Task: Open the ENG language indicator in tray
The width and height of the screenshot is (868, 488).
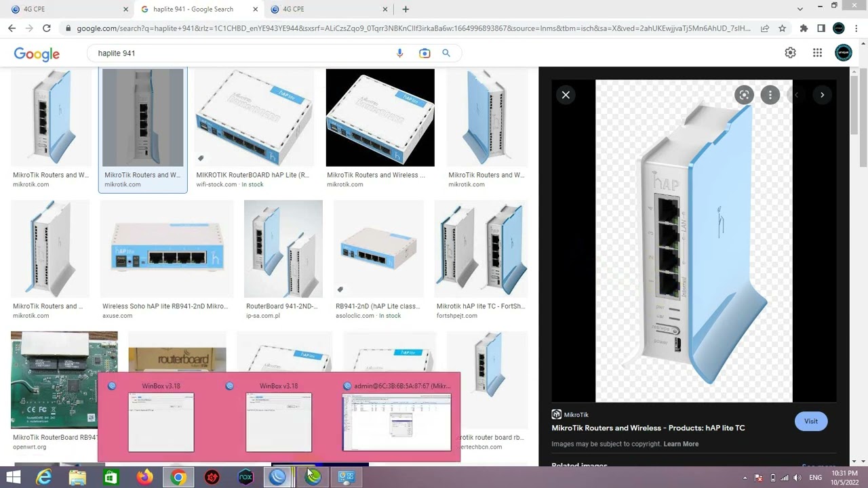Action: pyautogui.click(x=815, y=478)
